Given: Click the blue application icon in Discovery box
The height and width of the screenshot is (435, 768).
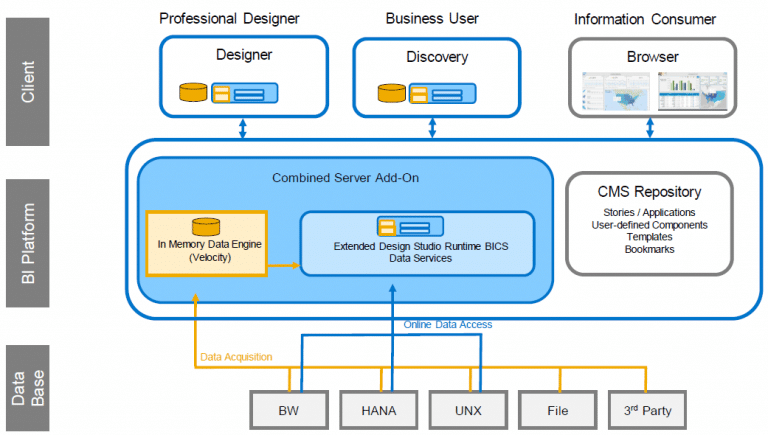Looking at the screenshot, I should 443,94.
